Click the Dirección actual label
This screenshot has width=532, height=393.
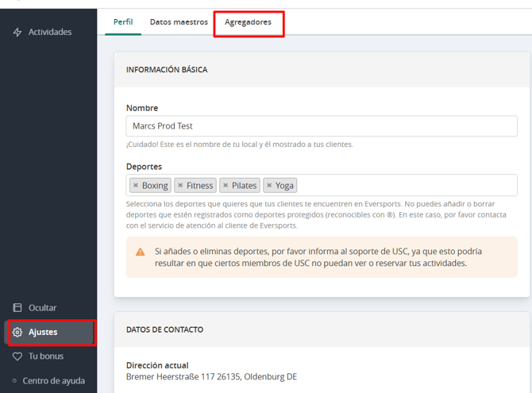(157, 365)
